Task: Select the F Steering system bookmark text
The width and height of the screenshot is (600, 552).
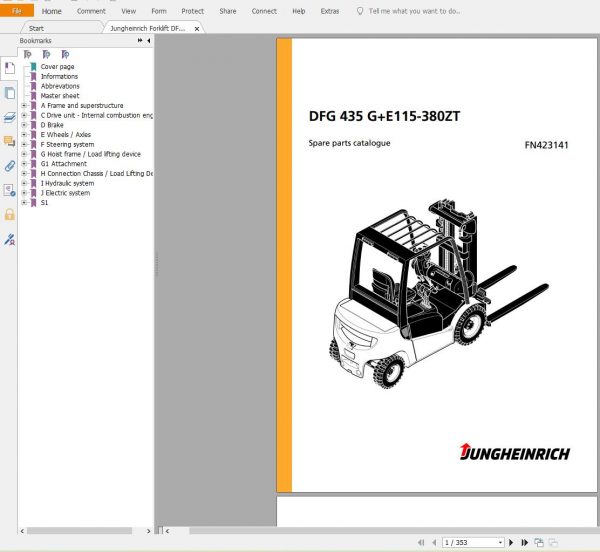Action: click(67, 144)
